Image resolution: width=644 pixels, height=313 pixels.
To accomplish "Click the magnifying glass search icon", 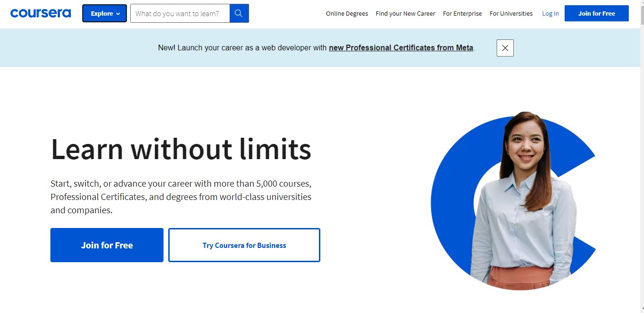I will [239, 13].
